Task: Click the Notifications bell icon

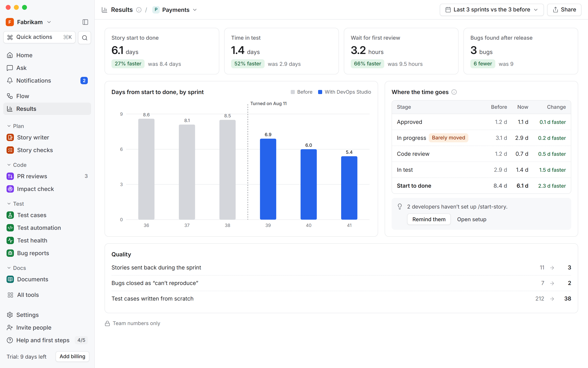Action: [x=10, y=81]
